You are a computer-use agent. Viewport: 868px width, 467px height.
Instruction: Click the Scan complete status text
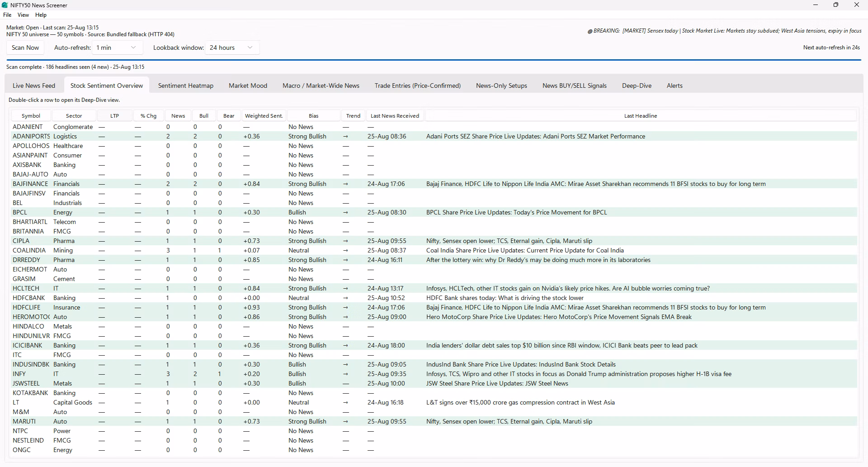(x=75, y=67)
